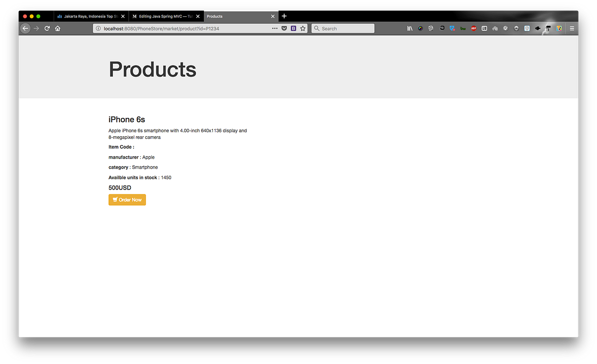Go back using the browser back arrow
Image resolution: width=597 pixels, height=364 pixels.
(25, 28)
